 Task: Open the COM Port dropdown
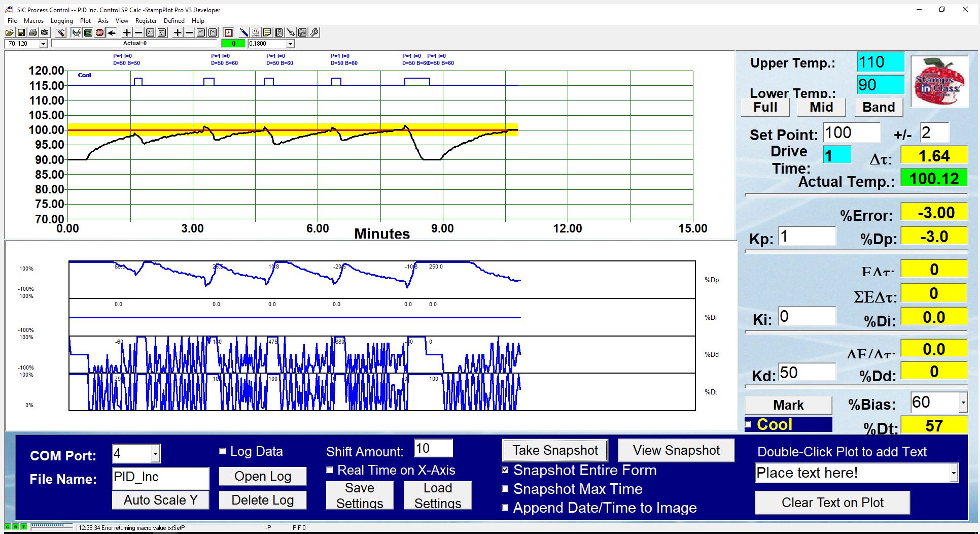click(155, 453)
